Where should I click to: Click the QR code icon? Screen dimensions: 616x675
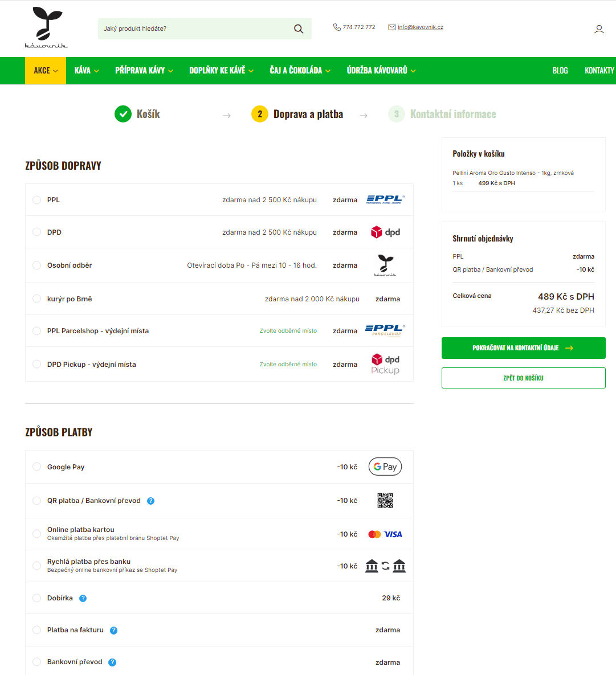click(x=385, y=500)
